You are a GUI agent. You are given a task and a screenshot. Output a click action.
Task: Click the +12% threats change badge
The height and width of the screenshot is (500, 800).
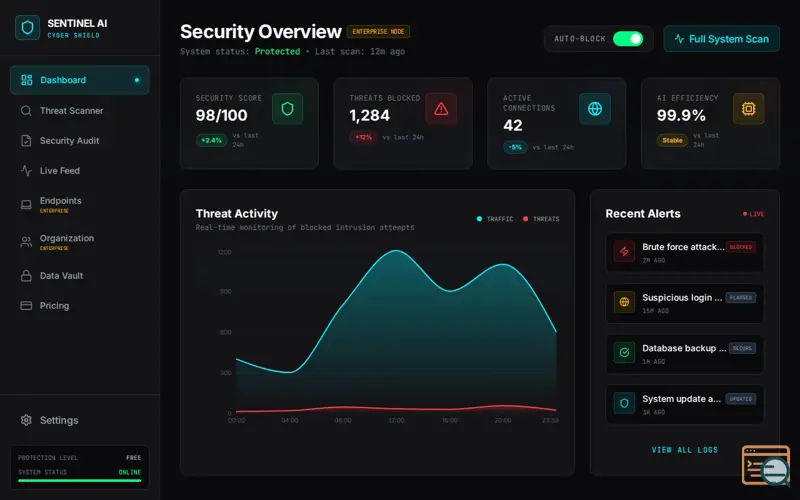pyautogui.click(x=363, y=137)
